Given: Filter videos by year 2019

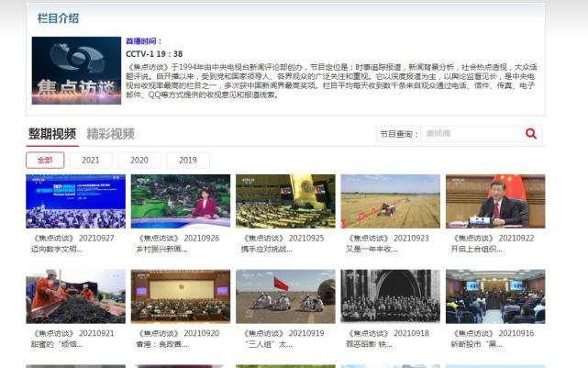Looking at the screenshot, I should (x=187, y=160).
